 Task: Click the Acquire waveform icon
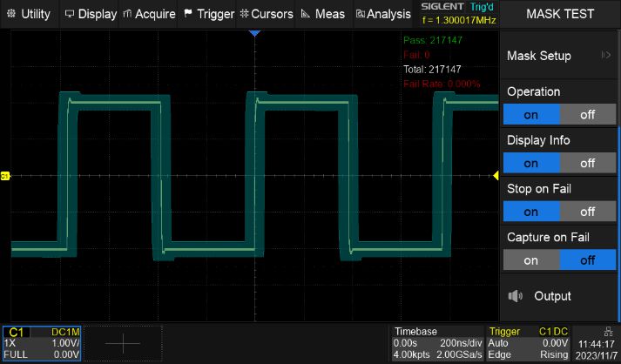click(127, 14)
